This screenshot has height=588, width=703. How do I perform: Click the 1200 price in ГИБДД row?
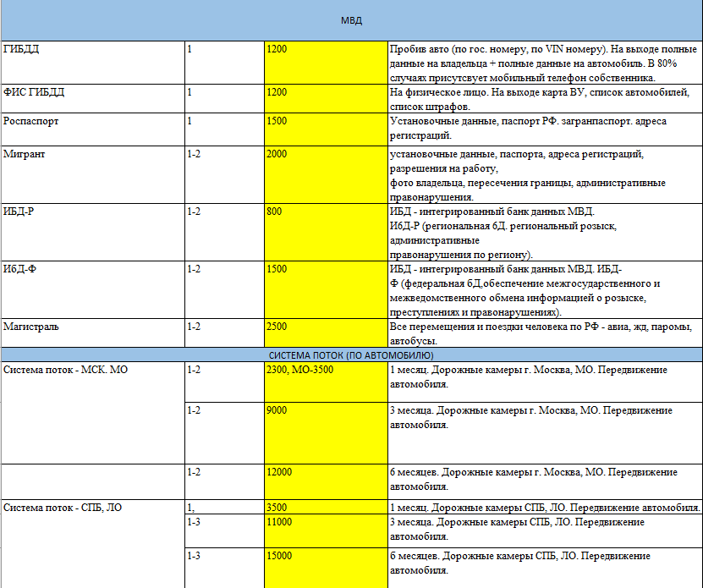pos(326,63)
